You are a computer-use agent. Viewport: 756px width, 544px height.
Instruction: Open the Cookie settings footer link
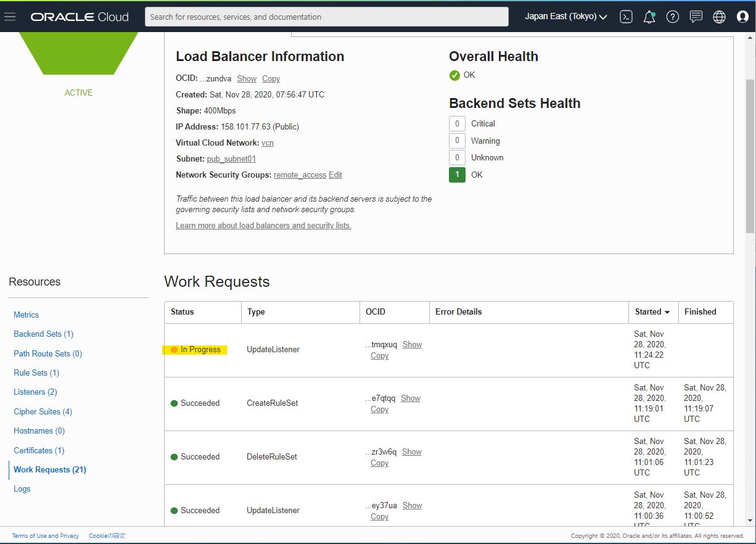107,535
